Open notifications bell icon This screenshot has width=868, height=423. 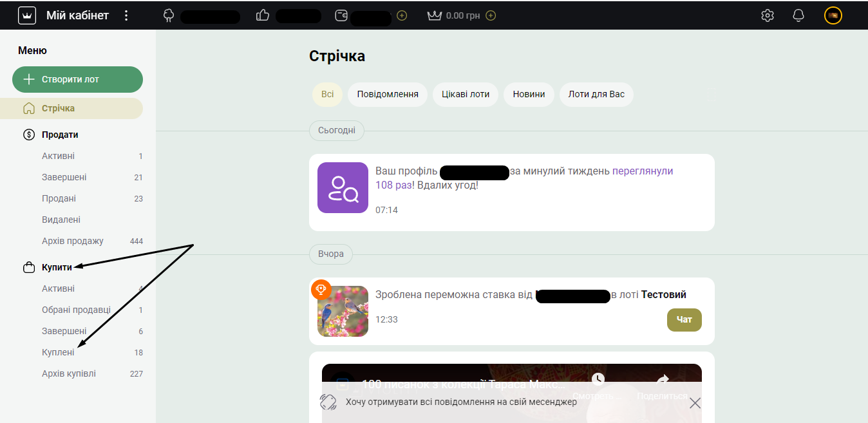coord(798,15)
